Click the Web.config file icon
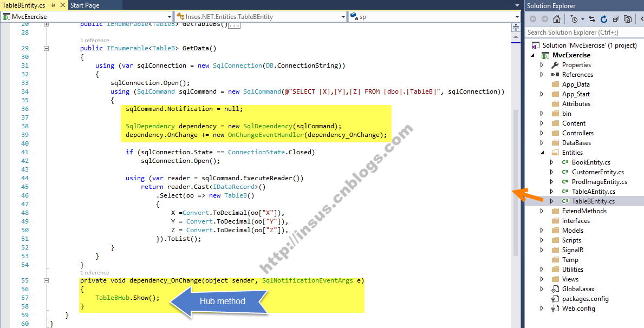Screen dimensions: 644x328 [x=555, y=309]
